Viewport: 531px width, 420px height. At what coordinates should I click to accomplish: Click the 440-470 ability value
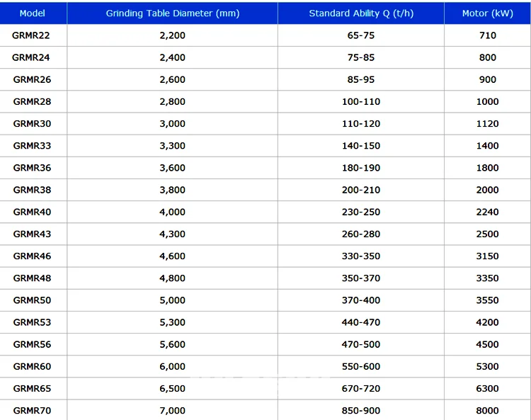361,322
